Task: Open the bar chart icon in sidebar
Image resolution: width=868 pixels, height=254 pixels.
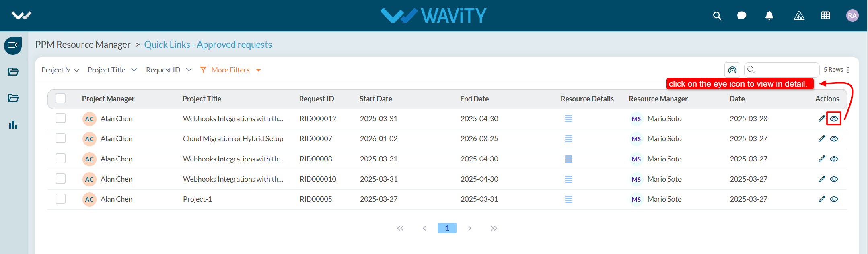Action: point(13,125)
